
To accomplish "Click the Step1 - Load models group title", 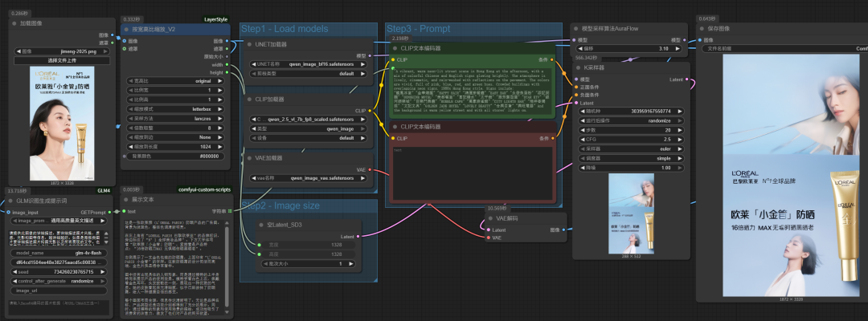I will (285, 29).
